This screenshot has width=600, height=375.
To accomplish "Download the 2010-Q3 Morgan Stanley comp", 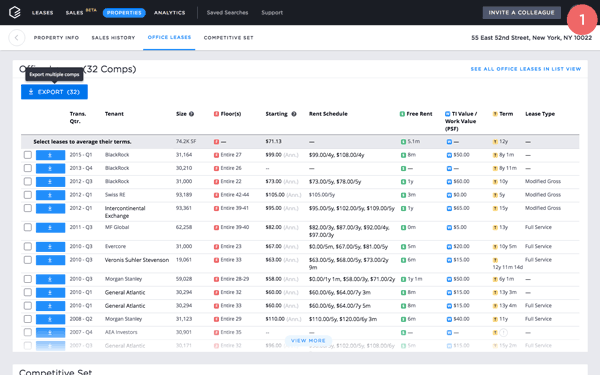I will [x=50, y=279].
